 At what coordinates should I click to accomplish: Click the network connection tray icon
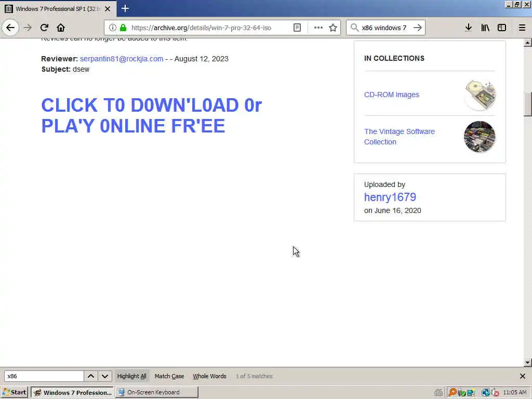coord(486,393)
